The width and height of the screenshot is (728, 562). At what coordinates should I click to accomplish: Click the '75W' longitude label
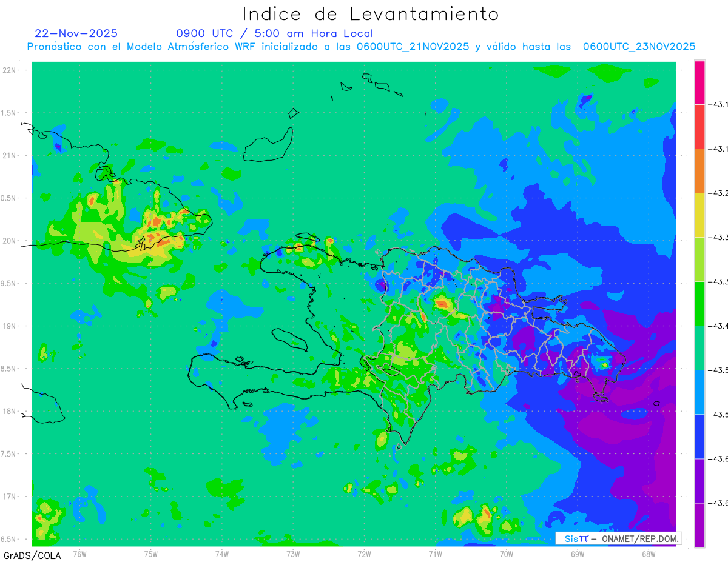click(x=151, y=554)
